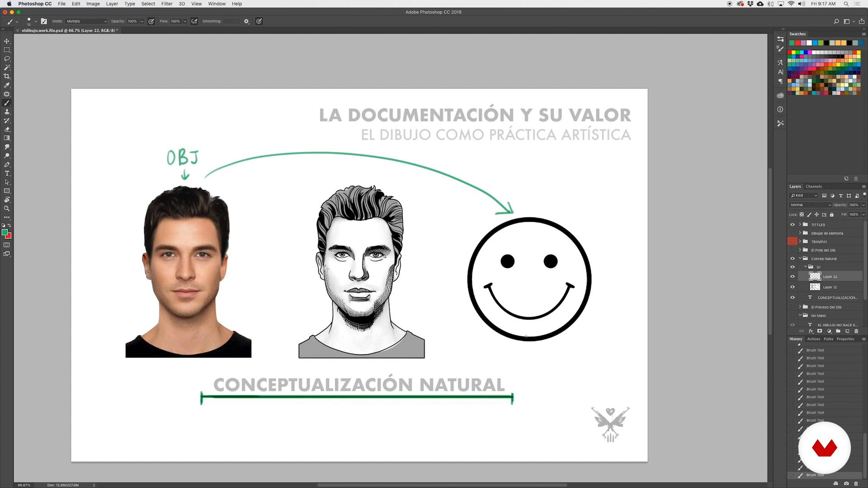Click the Fill percentage field
The height and width of the screenshot is (488, 868).
[854, 215]
